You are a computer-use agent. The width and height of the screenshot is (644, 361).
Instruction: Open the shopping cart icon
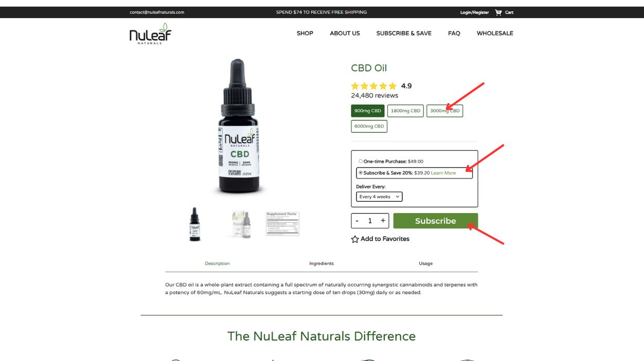point(498,12)
